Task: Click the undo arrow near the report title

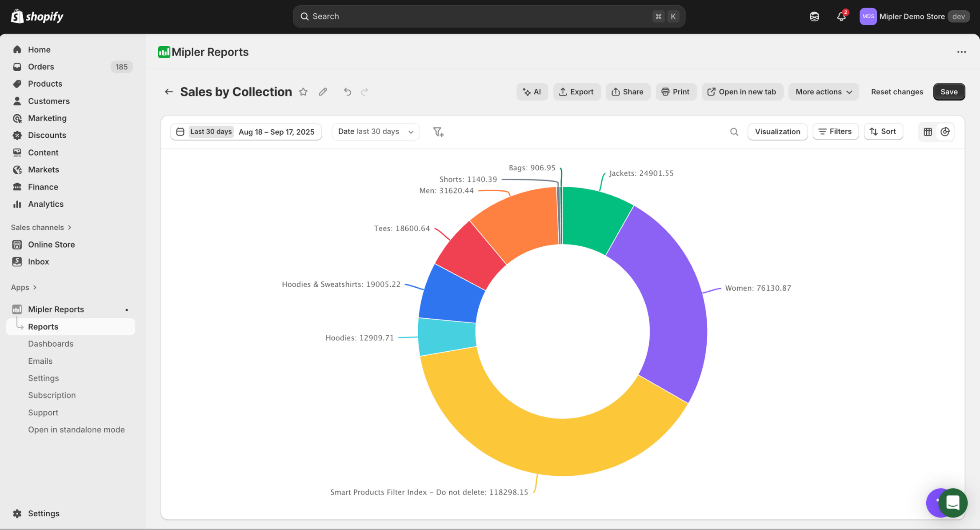Action: pos(347,92)
